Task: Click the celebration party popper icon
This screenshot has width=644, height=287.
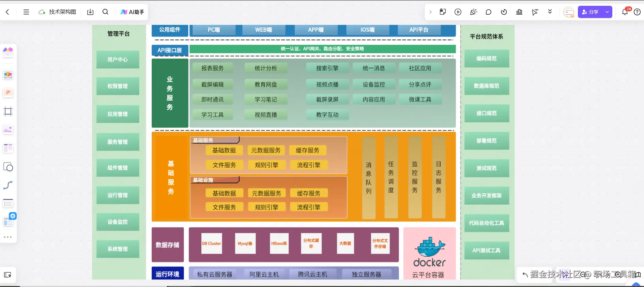Action: [473, 12]
